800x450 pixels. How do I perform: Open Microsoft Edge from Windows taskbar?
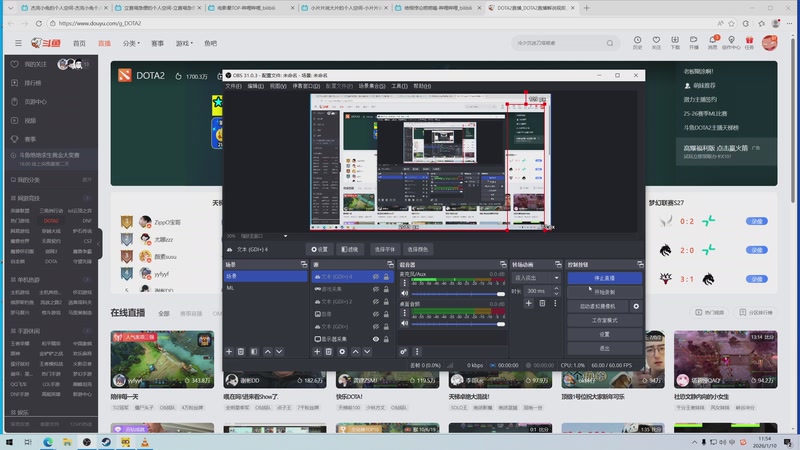[47, 442]
